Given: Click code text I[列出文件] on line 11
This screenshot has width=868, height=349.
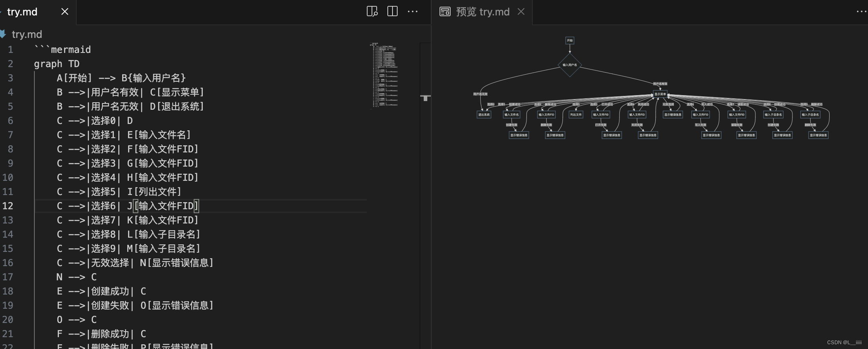Looking at the screenshot, I should click(154, 191).
